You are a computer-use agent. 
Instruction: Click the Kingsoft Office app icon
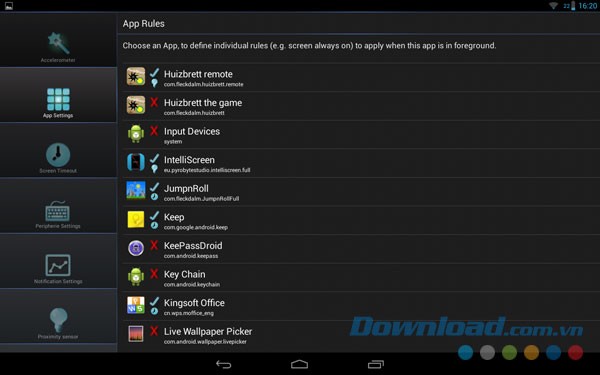click(x=136, y=305)
